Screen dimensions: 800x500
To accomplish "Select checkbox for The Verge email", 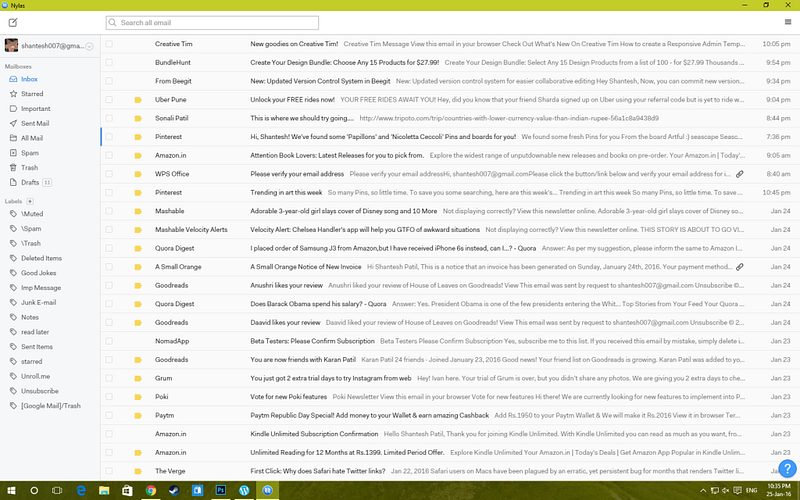I will (x=109, y=471).
